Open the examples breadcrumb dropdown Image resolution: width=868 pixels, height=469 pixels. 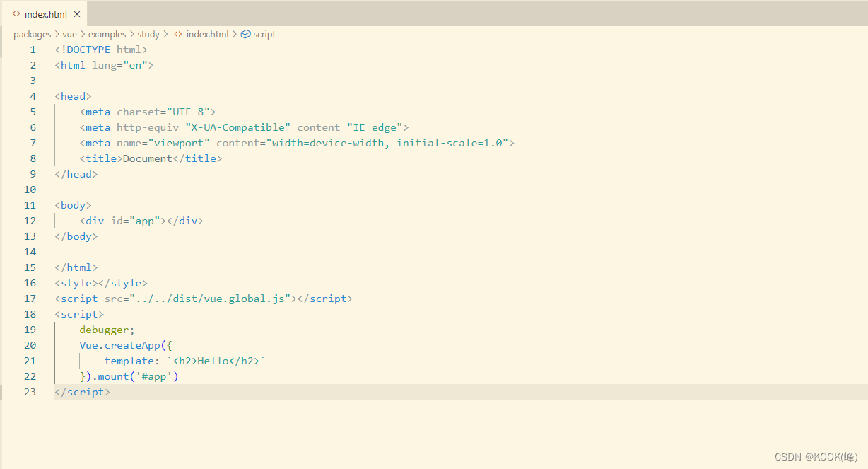[x=107, y=34]
